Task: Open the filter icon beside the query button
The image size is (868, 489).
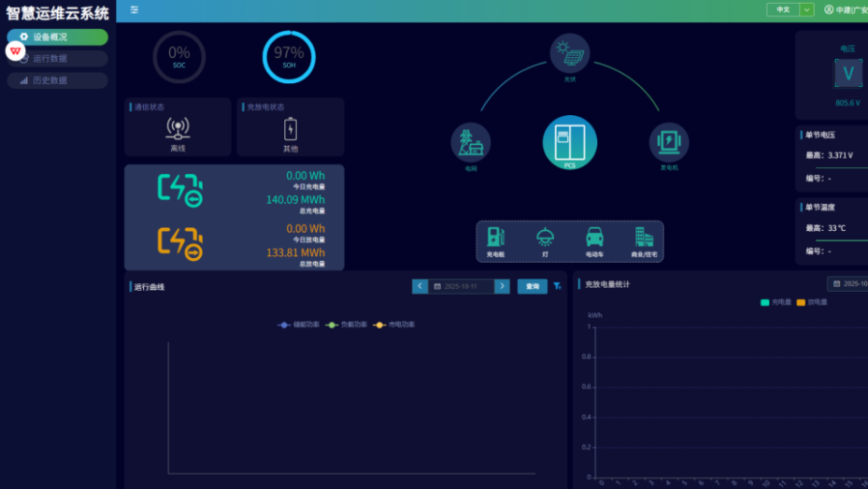Action: (x=558, y=286)
